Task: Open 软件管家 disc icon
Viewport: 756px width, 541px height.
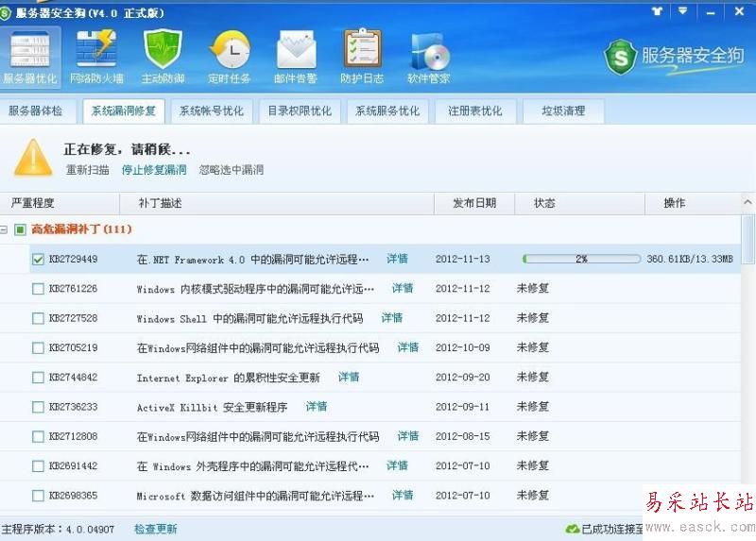Action: click(429, 57)
